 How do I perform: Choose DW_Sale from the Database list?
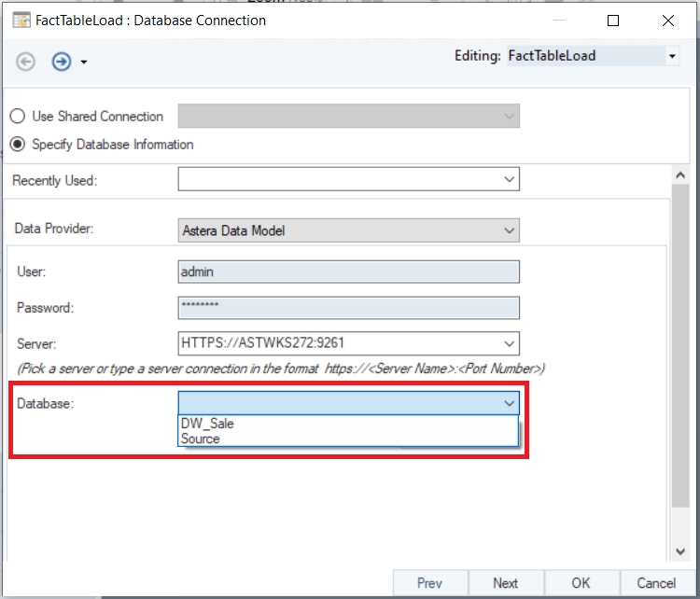(207, 424)
